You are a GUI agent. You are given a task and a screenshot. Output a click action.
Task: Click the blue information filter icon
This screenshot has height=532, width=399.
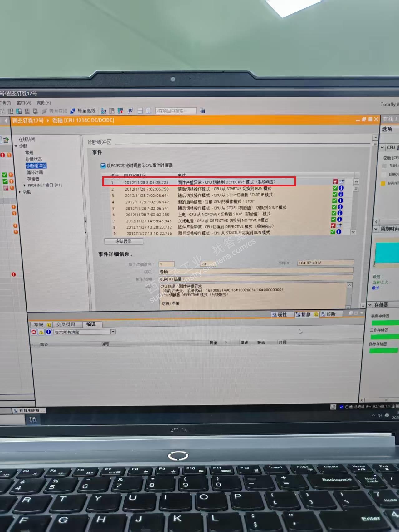pyautogui.click(x=49, y=332)
